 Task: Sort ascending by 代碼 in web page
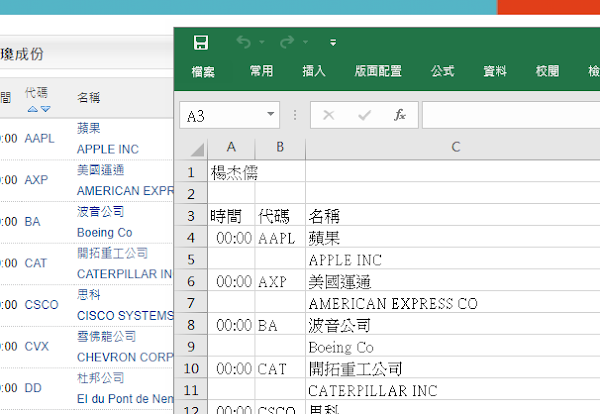pyautogui.click(x=33, y=109)
